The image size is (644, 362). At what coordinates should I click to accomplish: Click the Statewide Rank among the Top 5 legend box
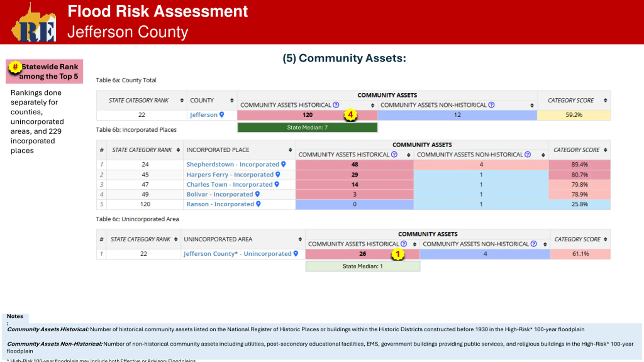tap(44, 71)
